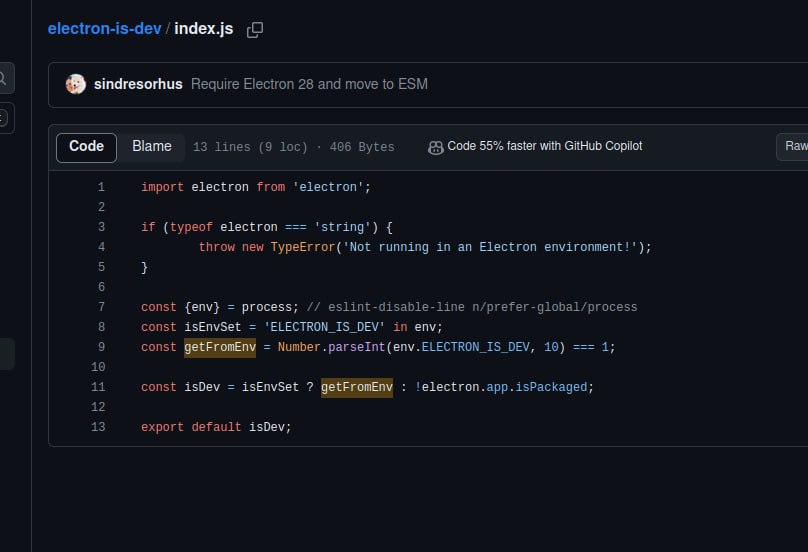Switch to the Blame tab
Viewport: 808px width, 552px height.
tap(152, 147)
